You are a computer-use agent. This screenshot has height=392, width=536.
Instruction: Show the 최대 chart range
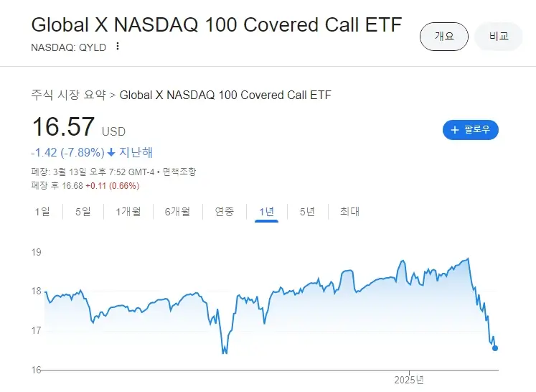click(x=349, y=211)
